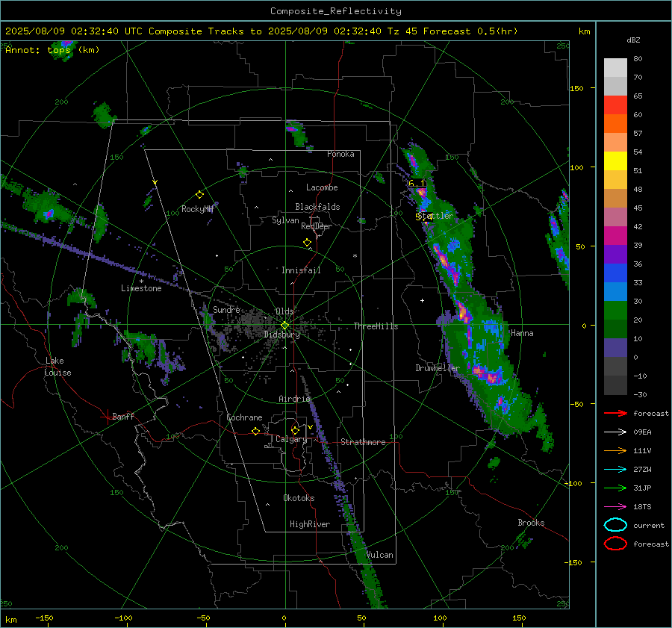Viewport: 672px width, 628px height.
Task: Click the Strathmore city label
Action: coord(364,442)
